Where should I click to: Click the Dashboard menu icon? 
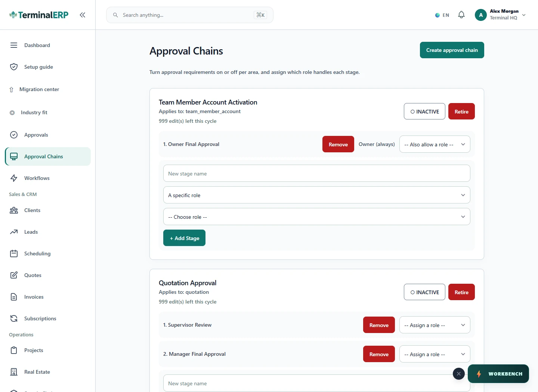click(x=14, y=45)
